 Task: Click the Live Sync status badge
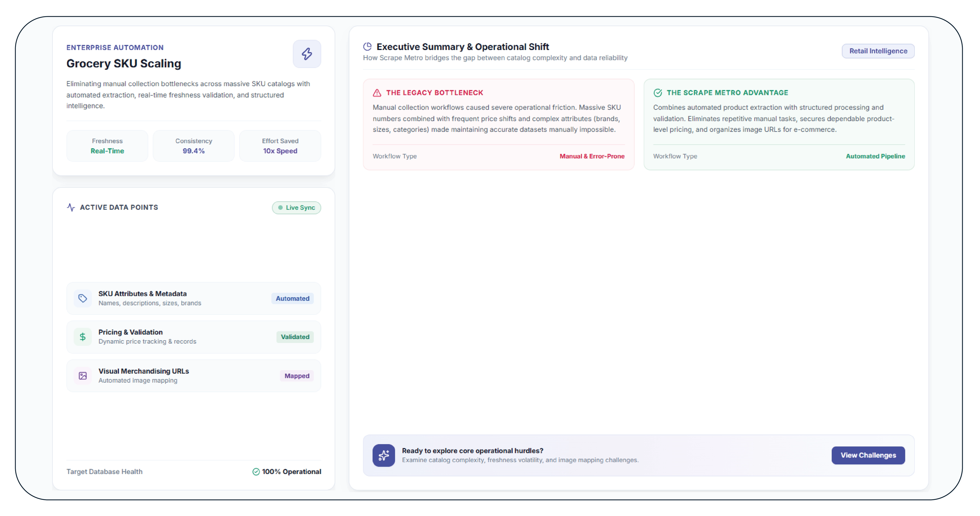click(x=296, y=208)
